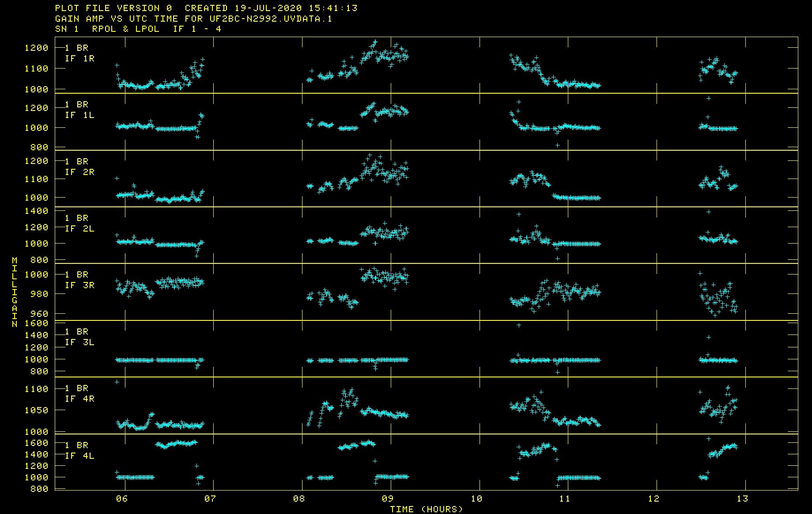Click the 09 hour tick label
Screen dimensions: 812x514
pos(387,499)
